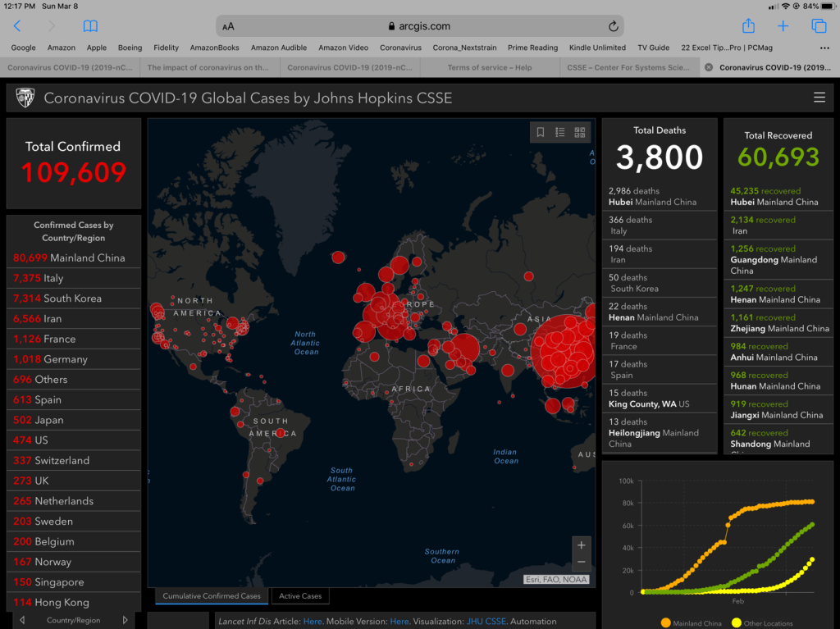This screenshot has height=629, width=840.
Task: Switch to Active Cases map tab
Action: point(300,596)
